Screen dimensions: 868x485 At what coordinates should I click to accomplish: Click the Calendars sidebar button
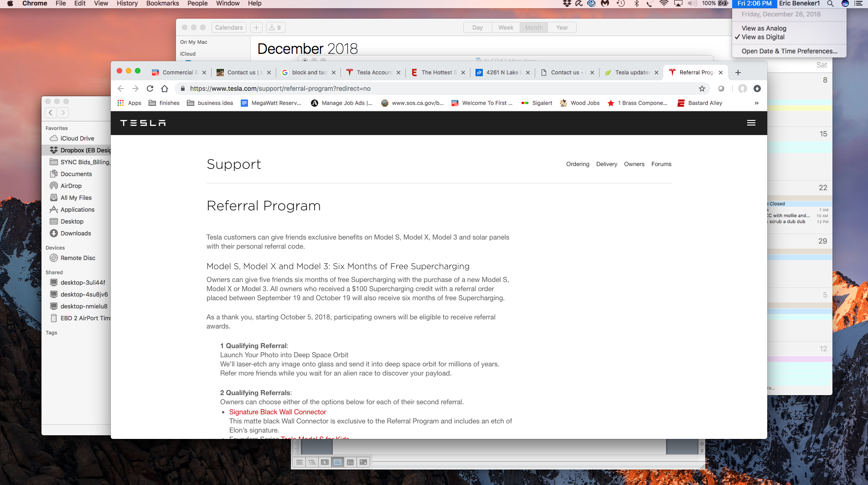[229, 27]
